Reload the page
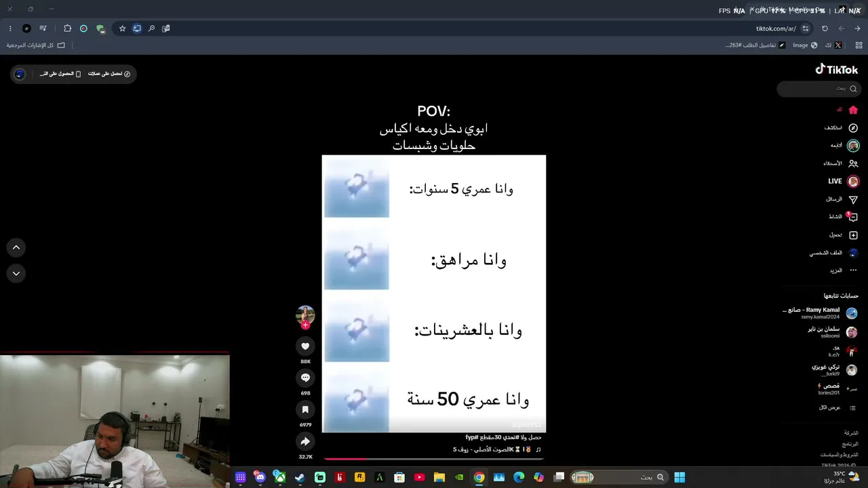This screenshot has height=488, width=868. (x=825, y=28)
